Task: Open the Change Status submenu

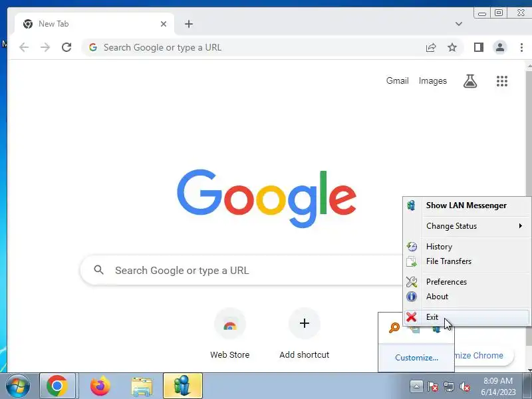Action: 467,226
